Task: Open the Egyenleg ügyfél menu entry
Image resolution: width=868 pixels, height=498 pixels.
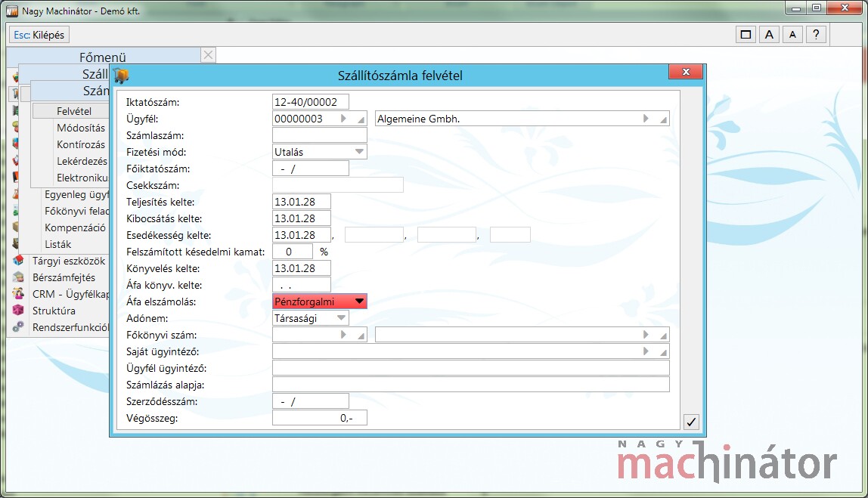Action: click(76, 194)
